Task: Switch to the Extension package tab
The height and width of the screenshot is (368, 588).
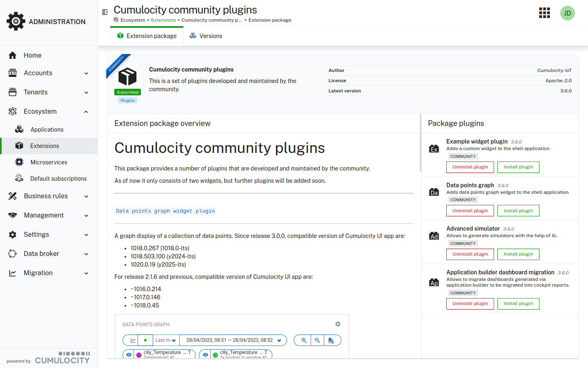Action: (147, 36)
